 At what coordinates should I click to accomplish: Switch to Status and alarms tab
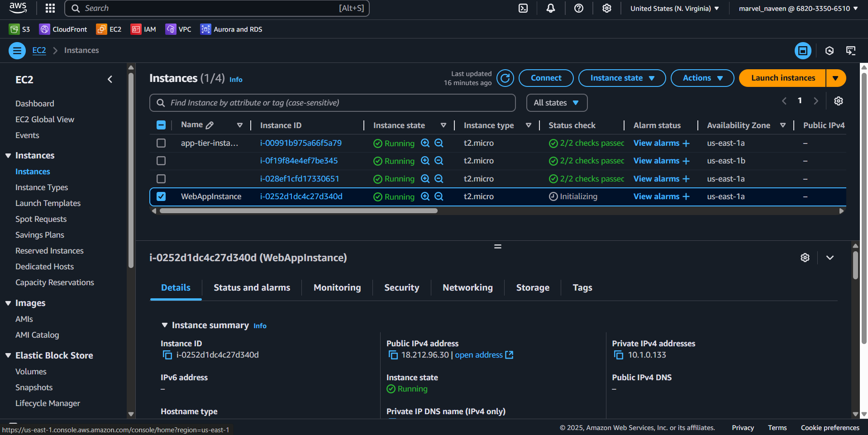tap(252, 287)
